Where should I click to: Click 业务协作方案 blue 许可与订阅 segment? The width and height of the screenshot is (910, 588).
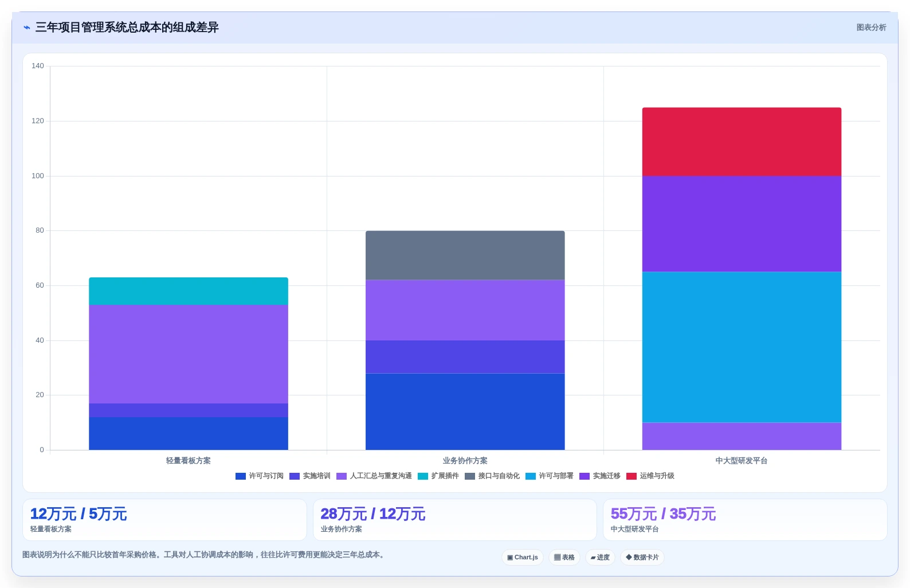465,411
